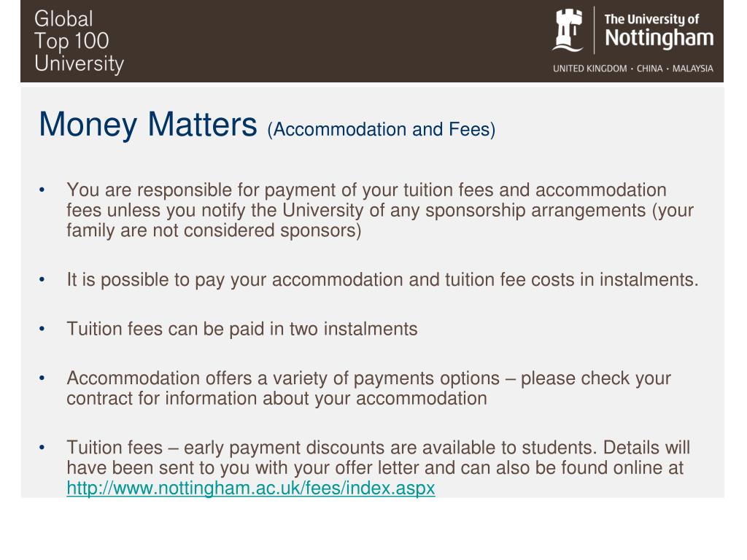747x560 pixels.
Task: Click the United Kingdom China Malaysia caption
Action: pos(633,69)
